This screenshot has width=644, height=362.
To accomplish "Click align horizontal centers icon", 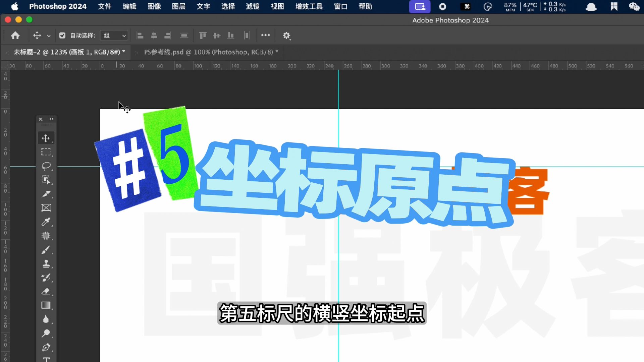I will pos(154,35).
